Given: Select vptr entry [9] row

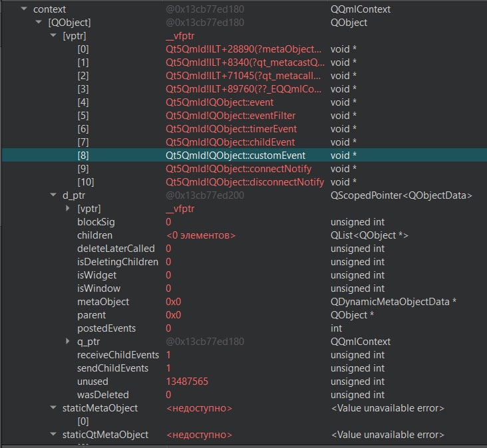Looking at the screenshot, I should point(244,169).
